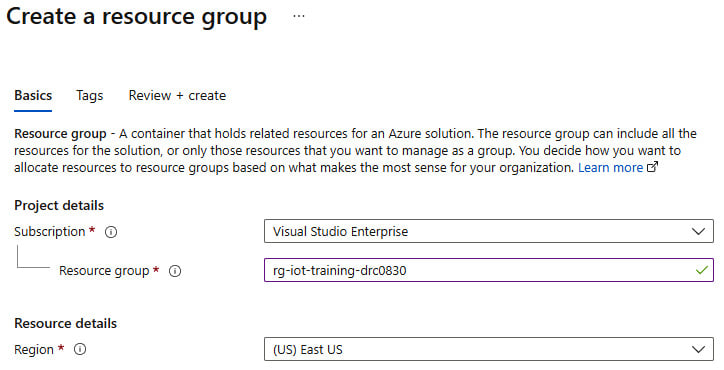Click the Resource group info icon

(x=175, y=271)
